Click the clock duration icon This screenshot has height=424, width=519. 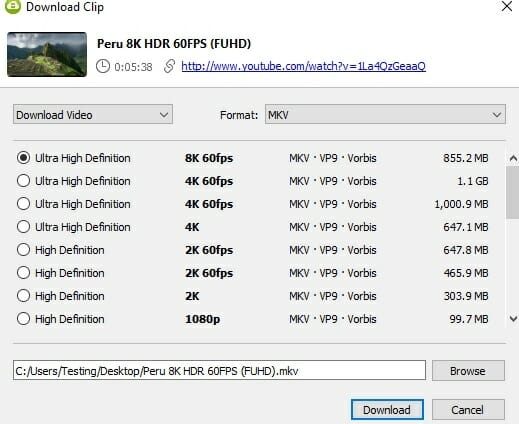(103, 66)
